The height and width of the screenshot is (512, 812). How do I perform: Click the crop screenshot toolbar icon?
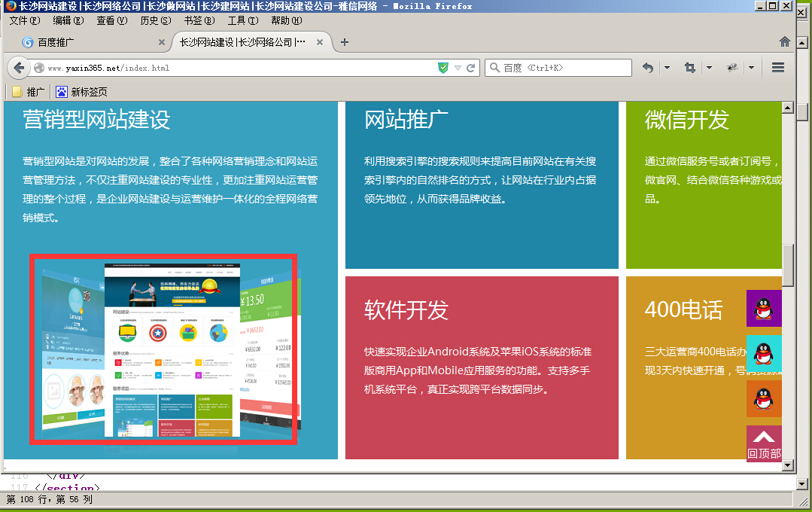(x=689, y=68)
